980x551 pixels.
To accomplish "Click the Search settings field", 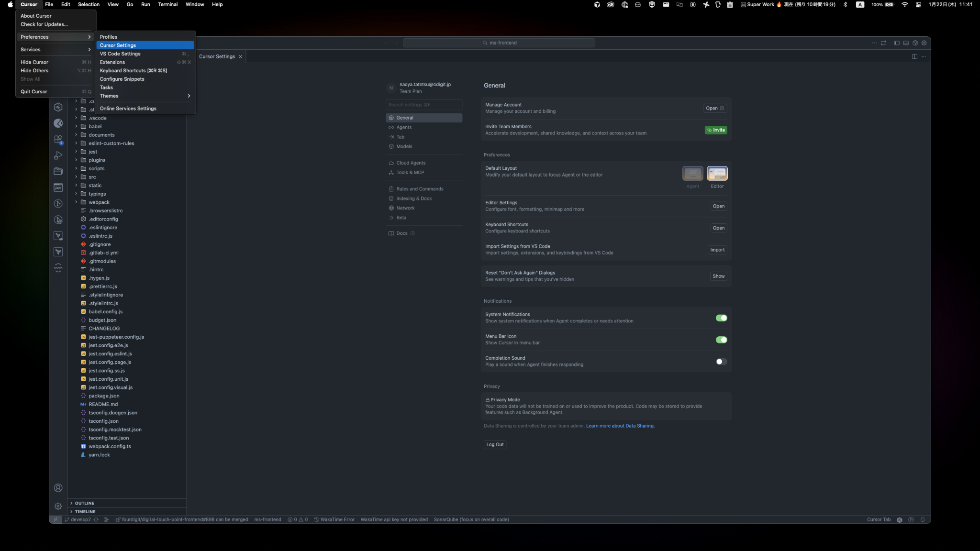I will tap(424, 105).
